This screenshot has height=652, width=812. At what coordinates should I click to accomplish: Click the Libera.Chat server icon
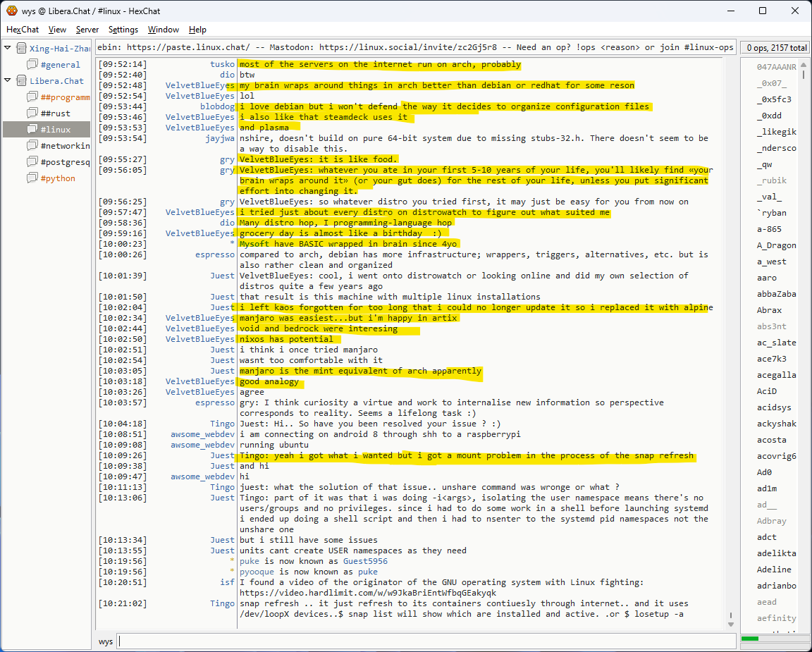click(20, 81)
